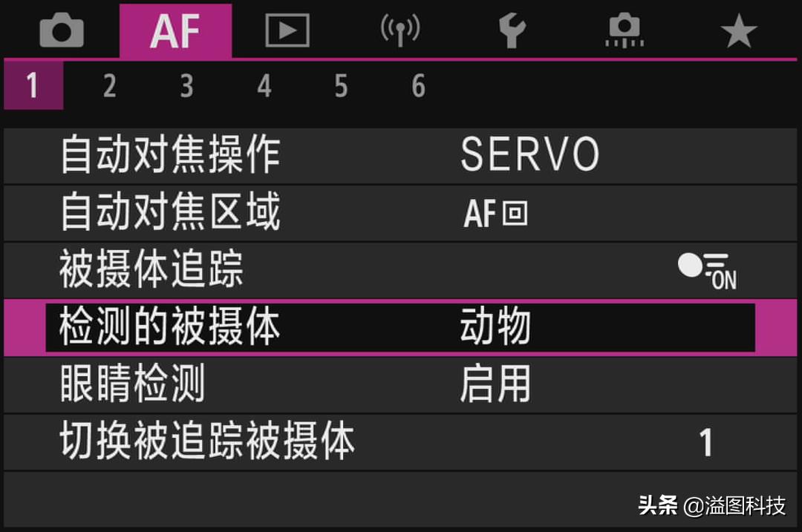Viewport: 802px width, 532px height.
Task: Open the wireless communication settings tab
Action: click(x=400, y=32)
